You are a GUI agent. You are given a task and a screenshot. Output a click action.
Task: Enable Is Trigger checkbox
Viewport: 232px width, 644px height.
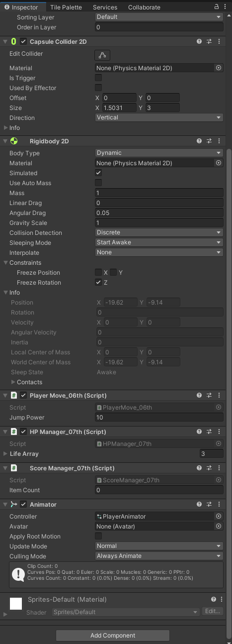pos(98,78)
